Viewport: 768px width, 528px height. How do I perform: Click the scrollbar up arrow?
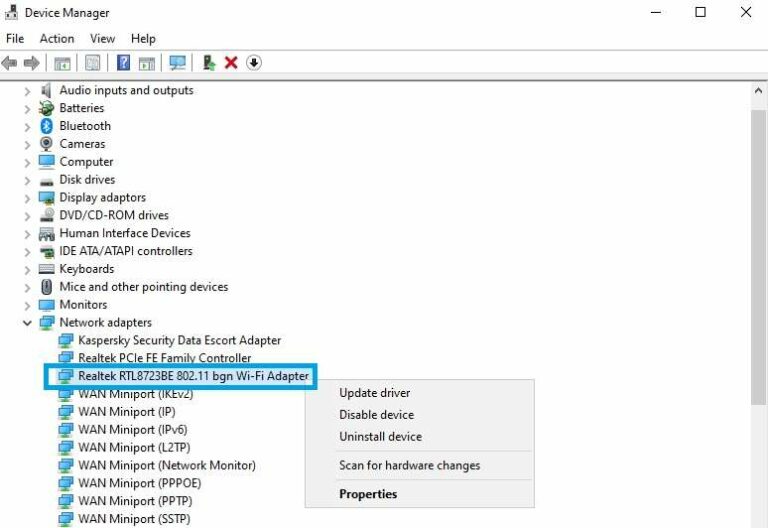(x=758, y=91)
